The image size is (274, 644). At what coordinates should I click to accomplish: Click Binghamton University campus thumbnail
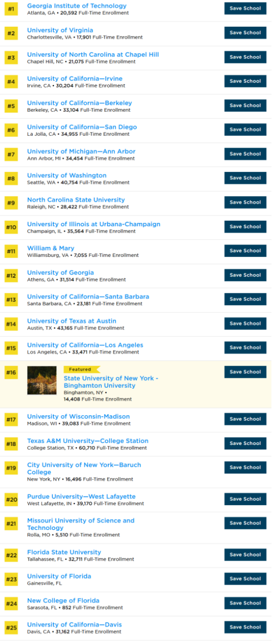(42, 380)
